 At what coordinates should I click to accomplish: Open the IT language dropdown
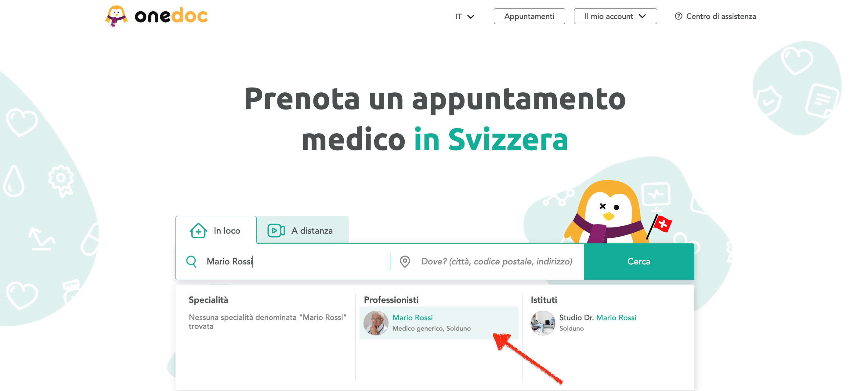coord(465,16)
